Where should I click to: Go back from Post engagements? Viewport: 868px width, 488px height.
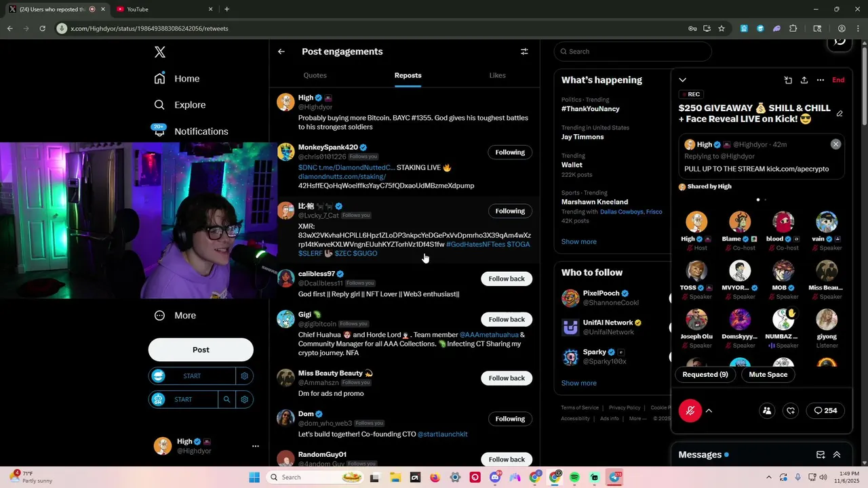click(281, 52)
